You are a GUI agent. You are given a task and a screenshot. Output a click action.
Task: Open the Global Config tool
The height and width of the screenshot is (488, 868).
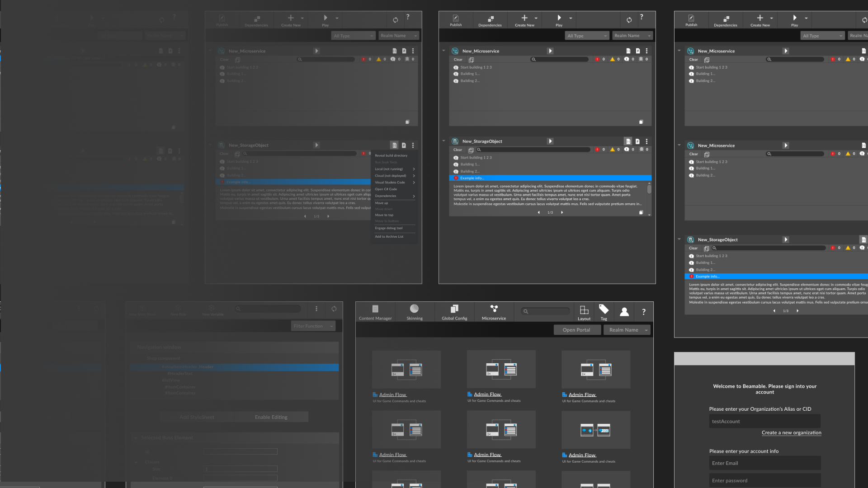(454, 312)
